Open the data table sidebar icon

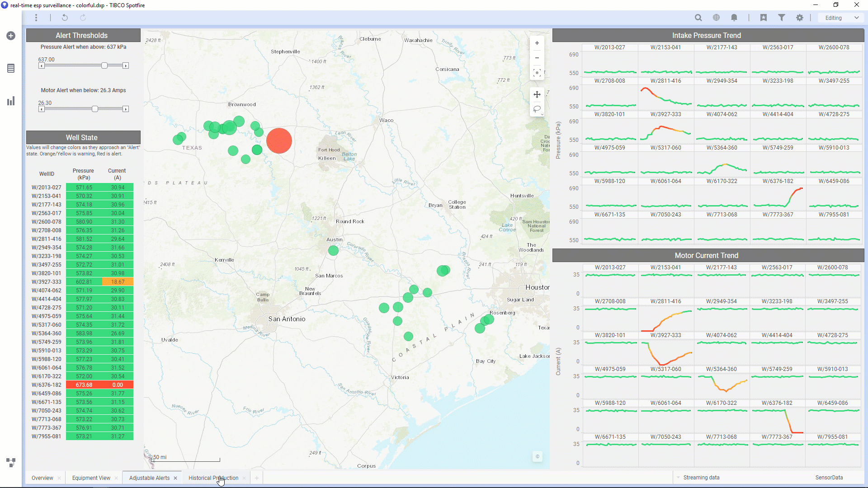11,68
